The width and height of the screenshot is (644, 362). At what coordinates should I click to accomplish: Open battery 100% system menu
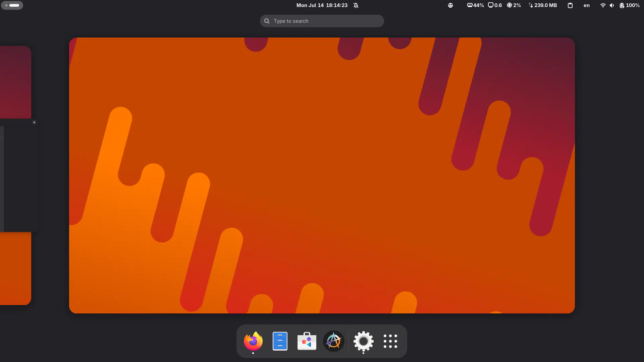tap(630, 5)
